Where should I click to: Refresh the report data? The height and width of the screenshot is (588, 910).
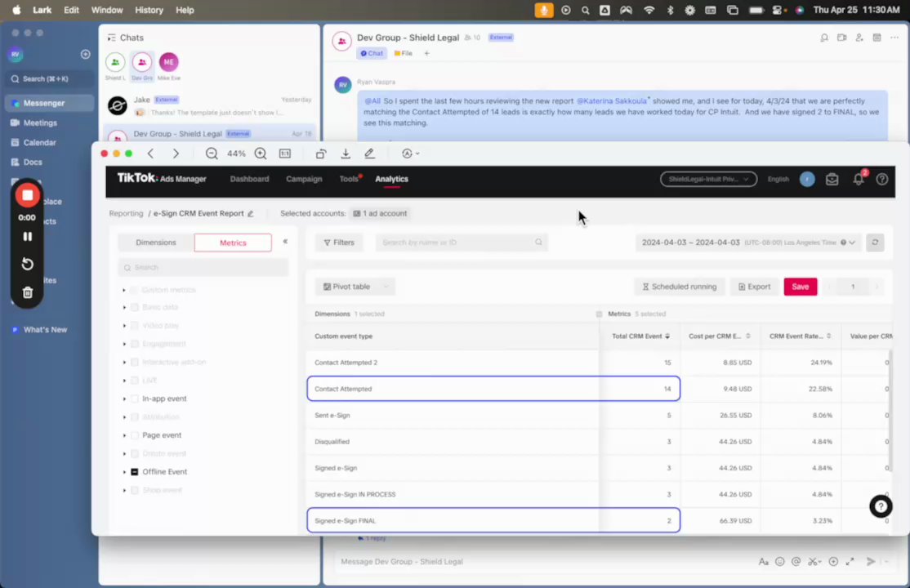875,242
